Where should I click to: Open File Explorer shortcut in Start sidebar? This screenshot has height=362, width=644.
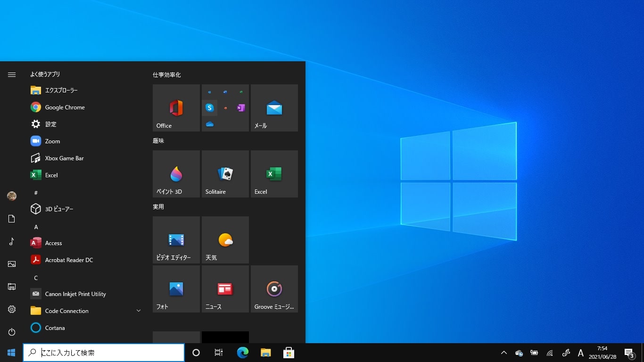[12, 287]
